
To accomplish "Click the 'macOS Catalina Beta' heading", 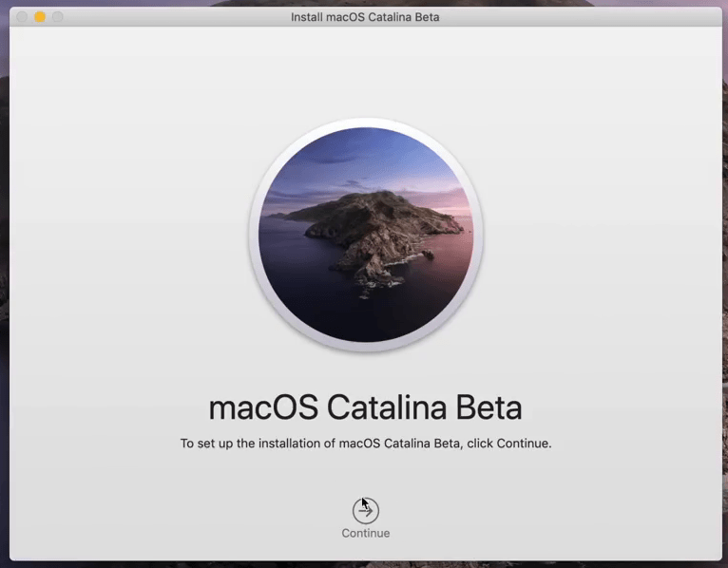I will click(365, 407).
